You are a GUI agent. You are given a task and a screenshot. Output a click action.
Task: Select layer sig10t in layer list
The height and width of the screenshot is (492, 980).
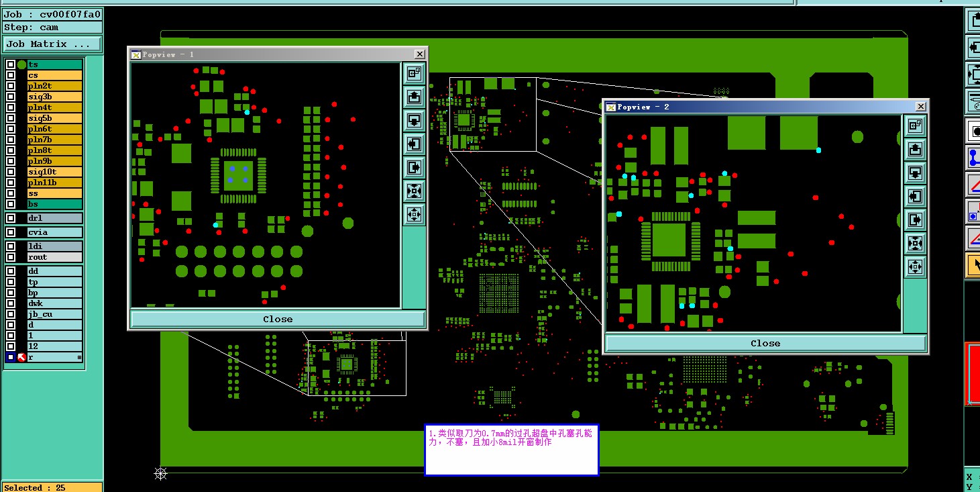pos(55,172)
